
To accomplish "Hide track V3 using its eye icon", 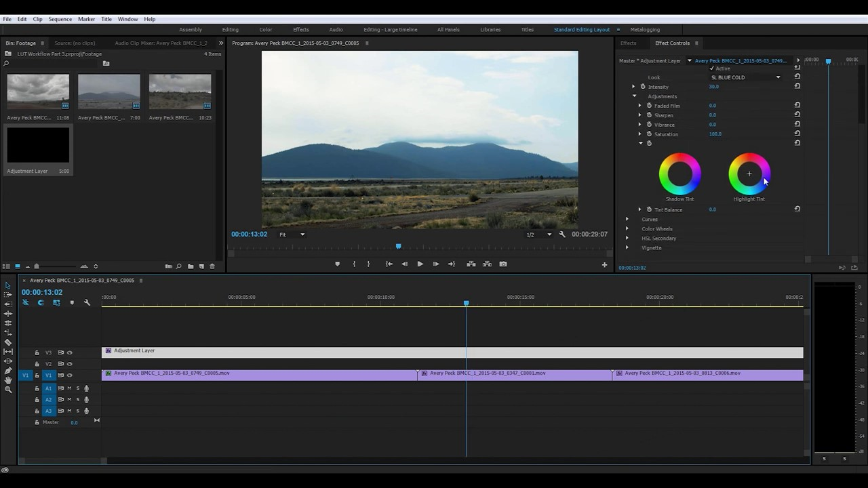I will (69, 352).
